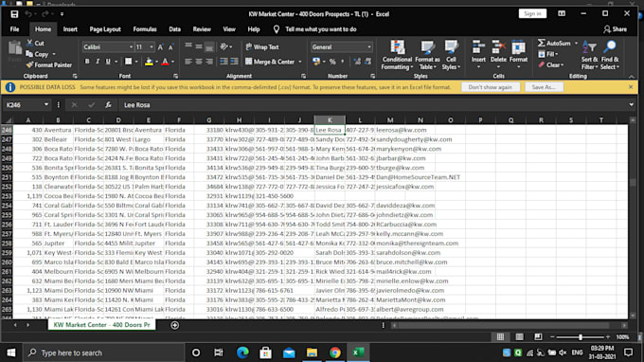Image resolution: width=644 pixels, height=362 pixels.
Task: Switch to Normal view in status bar
Action: tap(500, 337)
